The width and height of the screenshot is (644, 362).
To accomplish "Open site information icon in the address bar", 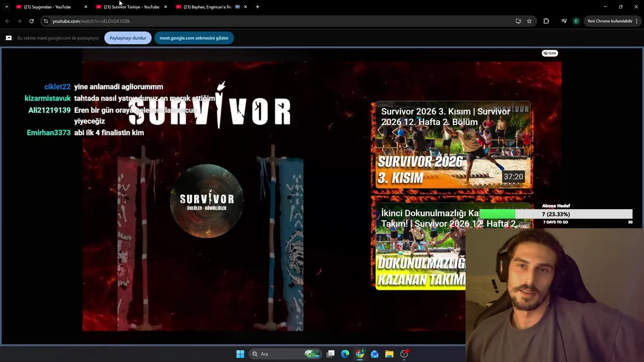I will pos(46,21).
